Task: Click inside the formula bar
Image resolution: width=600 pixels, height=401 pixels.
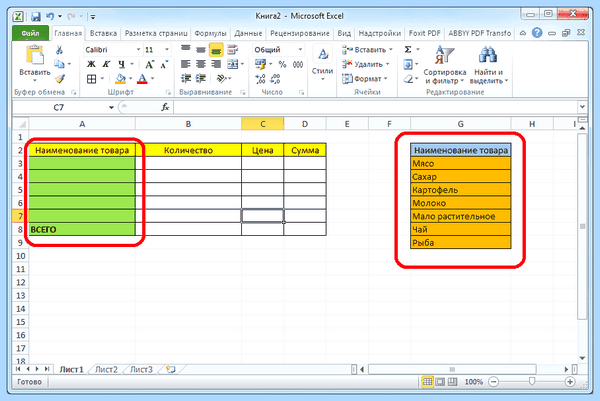Action: 376,108
